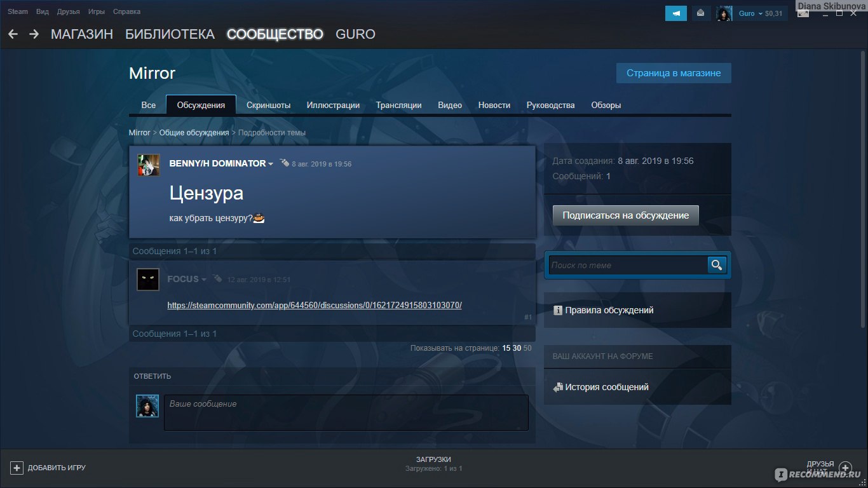Screen dimensions: 868x488
Task: Click own avatar beside reply box
Action: point(147,406)
